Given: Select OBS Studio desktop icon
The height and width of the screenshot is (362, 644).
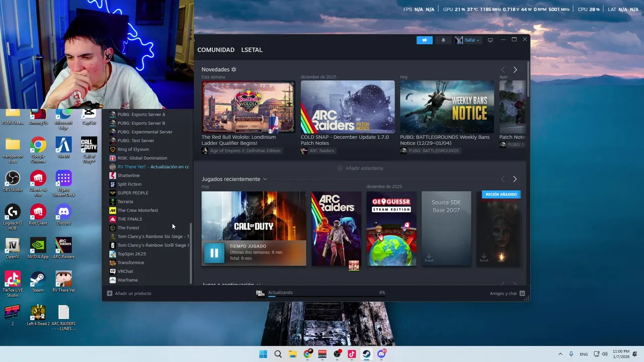Looking at the screenshot, I should pos(13,182).
